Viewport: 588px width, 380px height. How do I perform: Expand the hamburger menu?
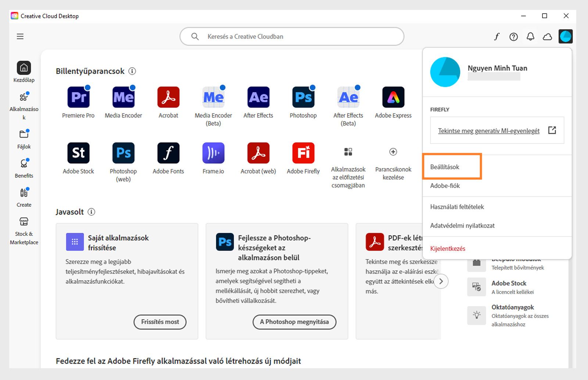(x=20, y=36)
